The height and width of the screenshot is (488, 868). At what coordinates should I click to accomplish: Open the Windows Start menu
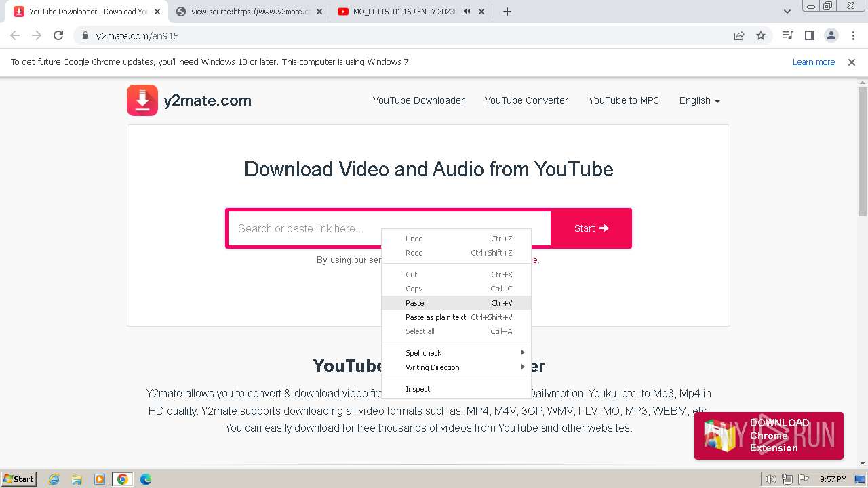click(19, 479)
